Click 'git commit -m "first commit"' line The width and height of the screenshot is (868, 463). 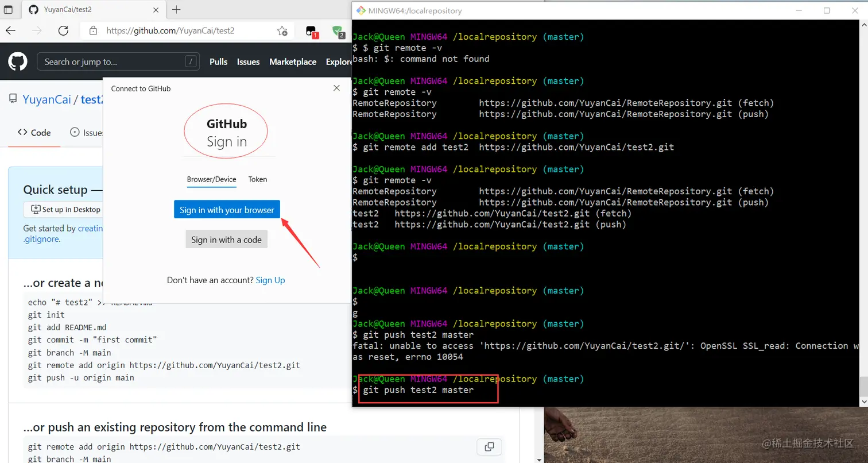pyautogui.click(x=92, y=339)
